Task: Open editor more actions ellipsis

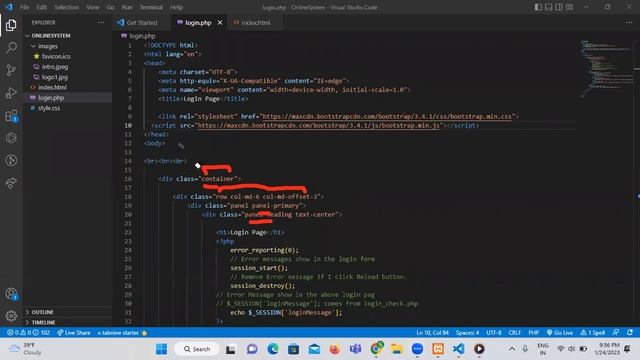Action: coord(629,22)
